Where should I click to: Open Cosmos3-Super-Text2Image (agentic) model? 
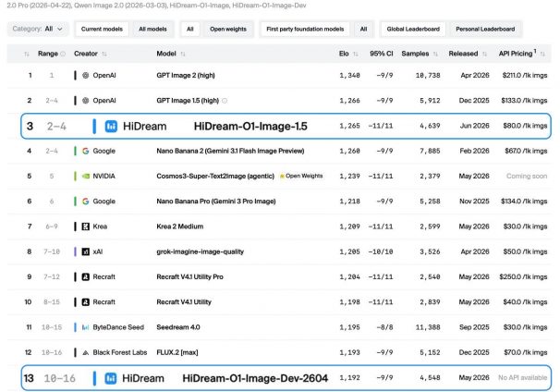click(215, 177)
